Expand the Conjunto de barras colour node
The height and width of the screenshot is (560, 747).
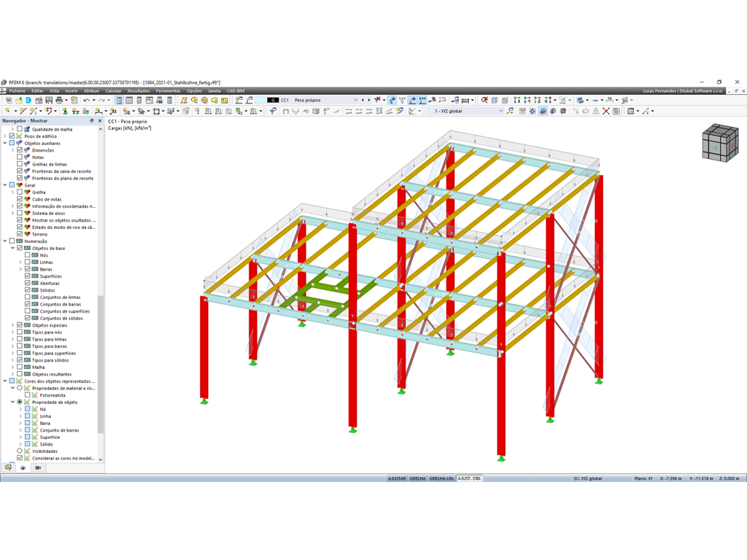(20, 430)
